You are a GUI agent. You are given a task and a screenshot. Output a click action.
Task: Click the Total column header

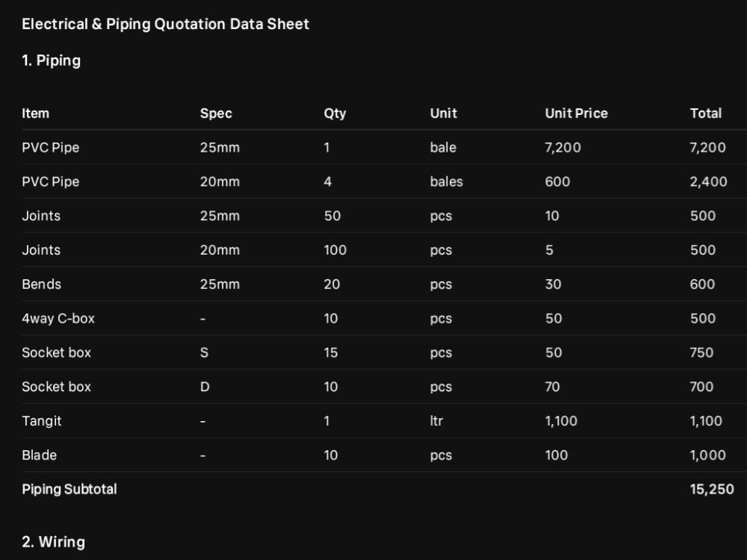[706, 113]
